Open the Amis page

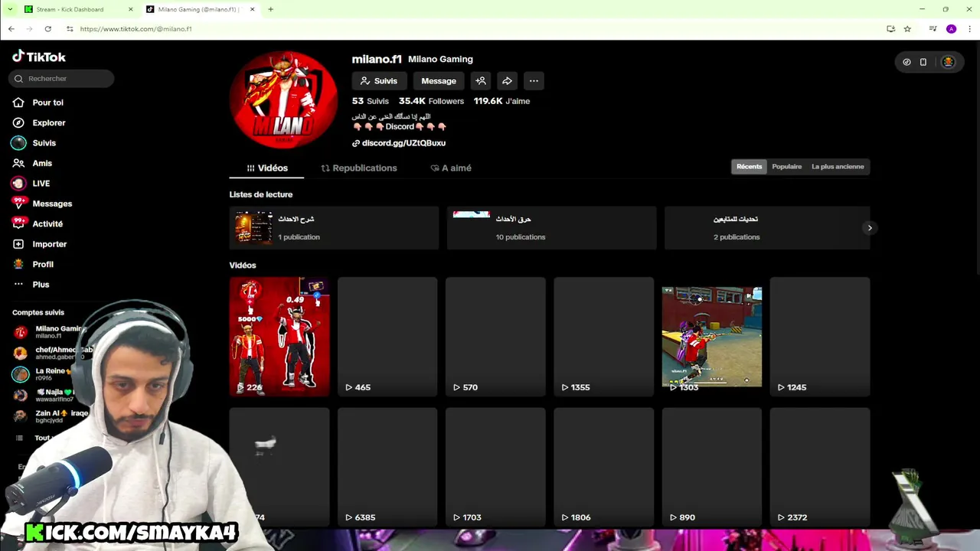point(33,163)
